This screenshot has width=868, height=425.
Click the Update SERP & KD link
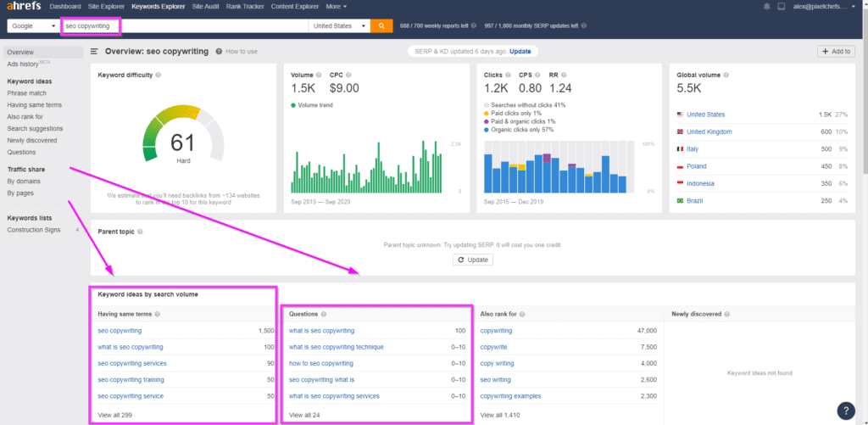pyautogui.click(x=520, y=52)
